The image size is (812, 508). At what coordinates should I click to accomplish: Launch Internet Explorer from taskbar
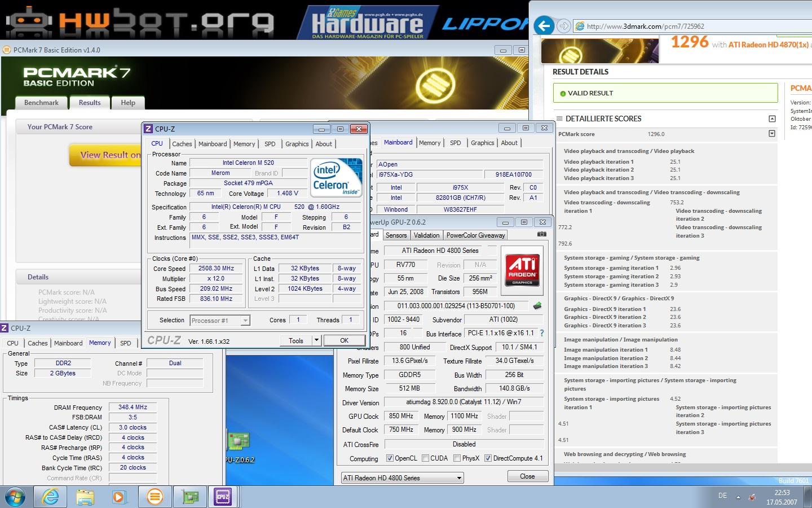pyautogui.click(x=51, y=497)
